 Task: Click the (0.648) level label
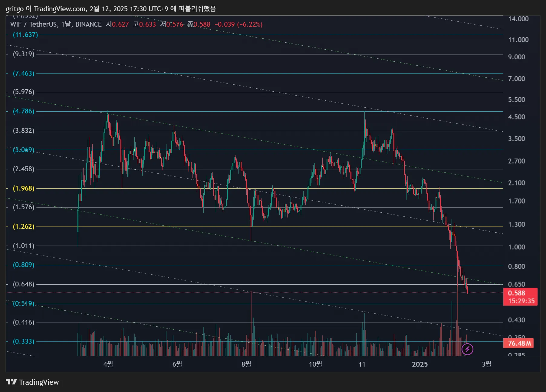[24, 284]
